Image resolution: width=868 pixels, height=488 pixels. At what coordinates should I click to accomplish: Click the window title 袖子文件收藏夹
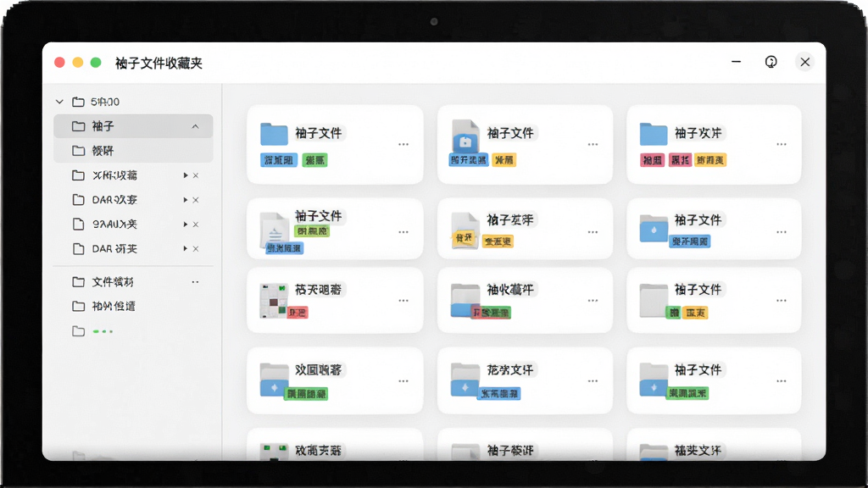159,63
